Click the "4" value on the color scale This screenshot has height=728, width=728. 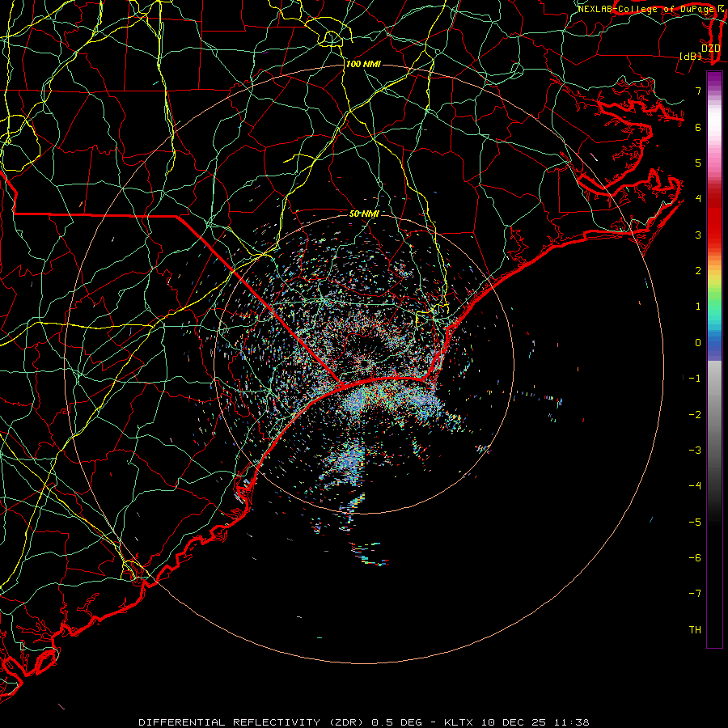point(698,199)
